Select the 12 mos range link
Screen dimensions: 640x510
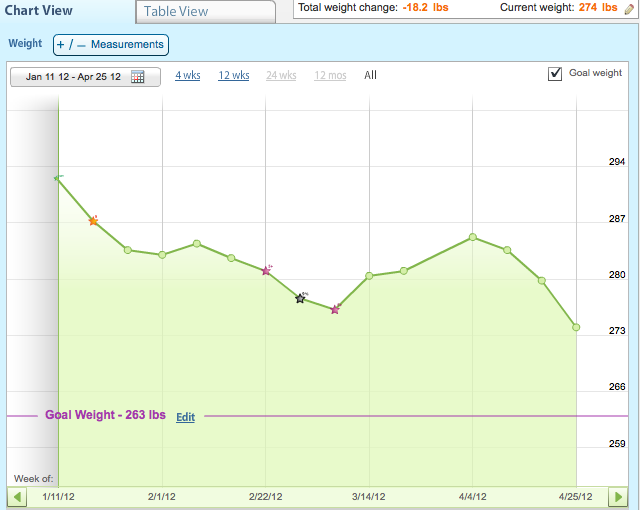pyautogui.click(x=330, y=75)
